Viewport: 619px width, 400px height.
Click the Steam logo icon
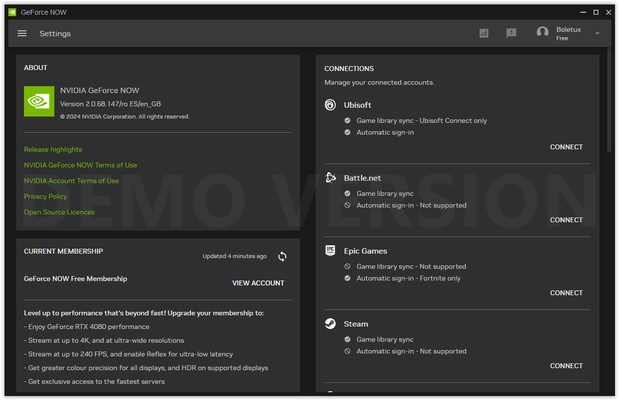[x=330, y=324]
